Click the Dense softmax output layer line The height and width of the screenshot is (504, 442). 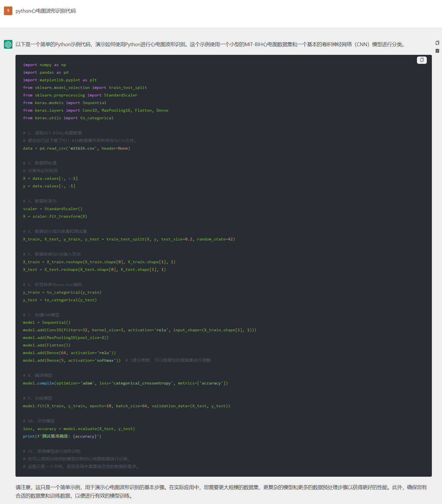coord(72,361)
